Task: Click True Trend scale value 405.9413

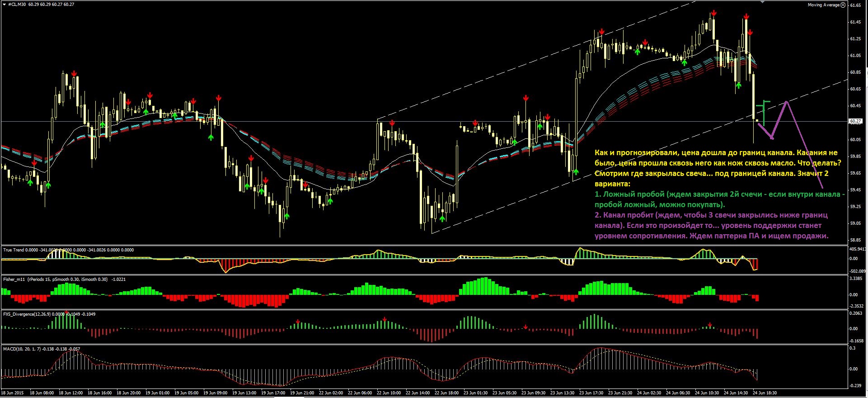Action: click(x=858, y=249)
